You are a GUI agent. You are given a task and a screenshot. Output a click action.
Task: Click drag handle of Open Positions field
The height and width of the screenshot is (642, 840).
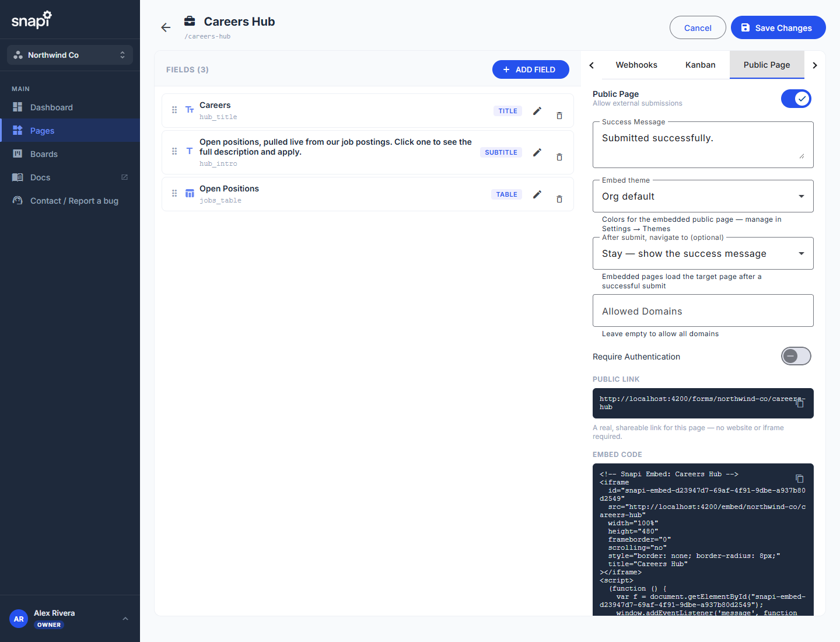click(x=174, y=193)
